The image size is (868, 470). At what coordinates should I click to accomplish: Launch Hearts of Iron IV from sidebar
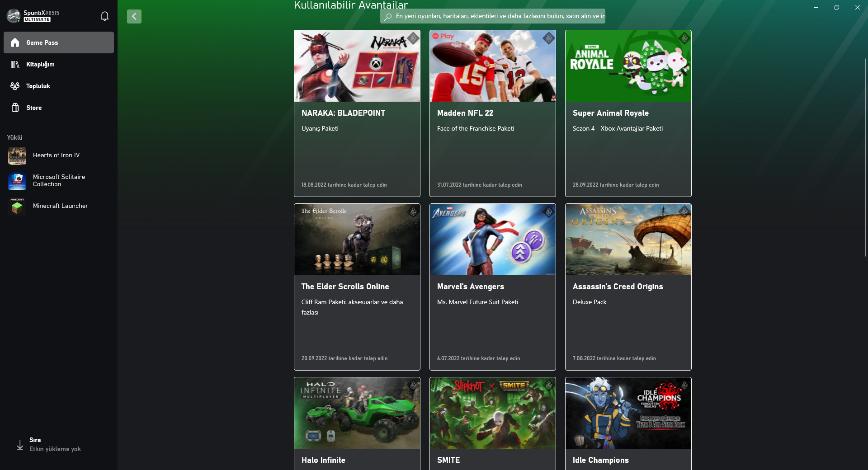pyautogui.click(x=59, y=155)
